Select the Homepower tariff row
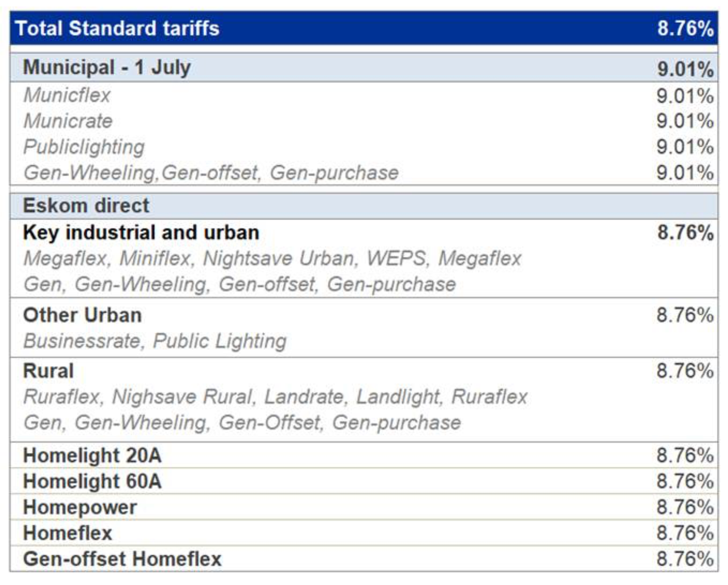The image size is (728, 585). click(x=364, y=507)
